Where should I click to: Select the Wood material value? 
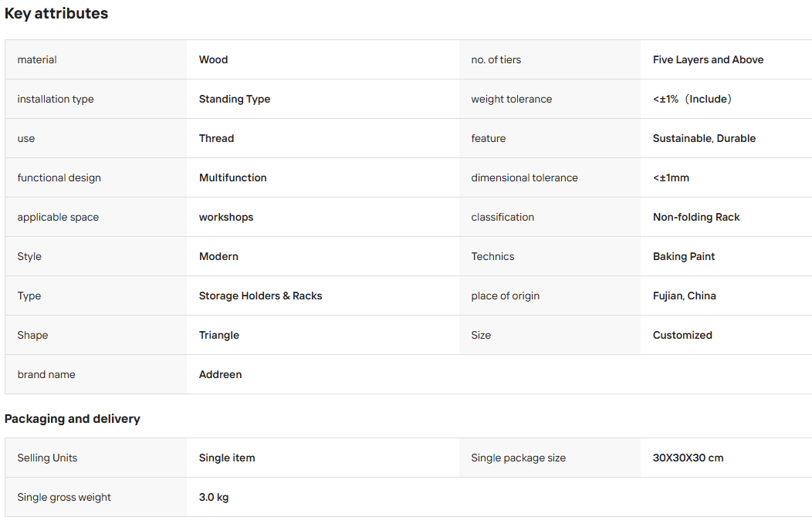[x=213, y=59]
